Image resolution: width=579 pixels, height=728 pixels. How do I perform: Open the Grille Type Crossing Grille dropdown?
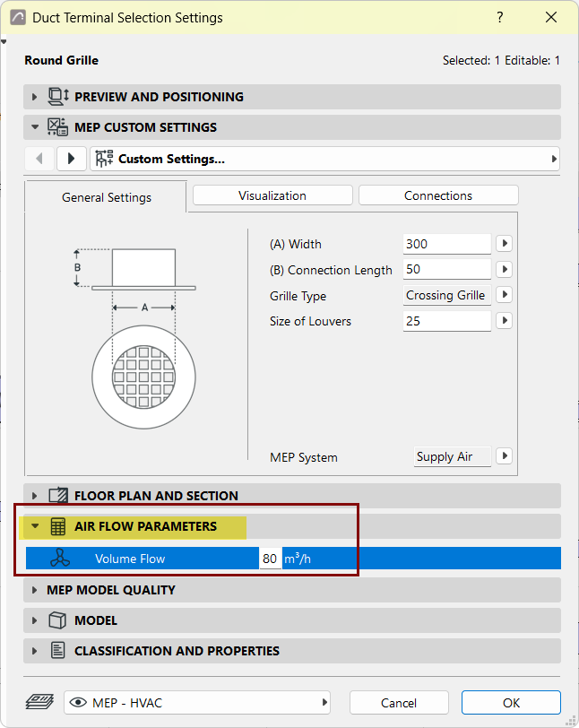pos(446,295)
